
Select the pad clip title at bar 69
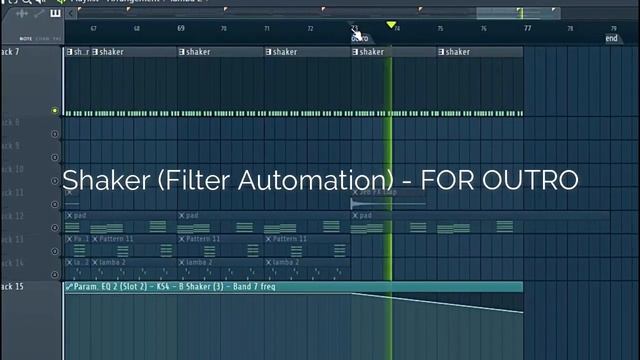click(x=192, y=215)
